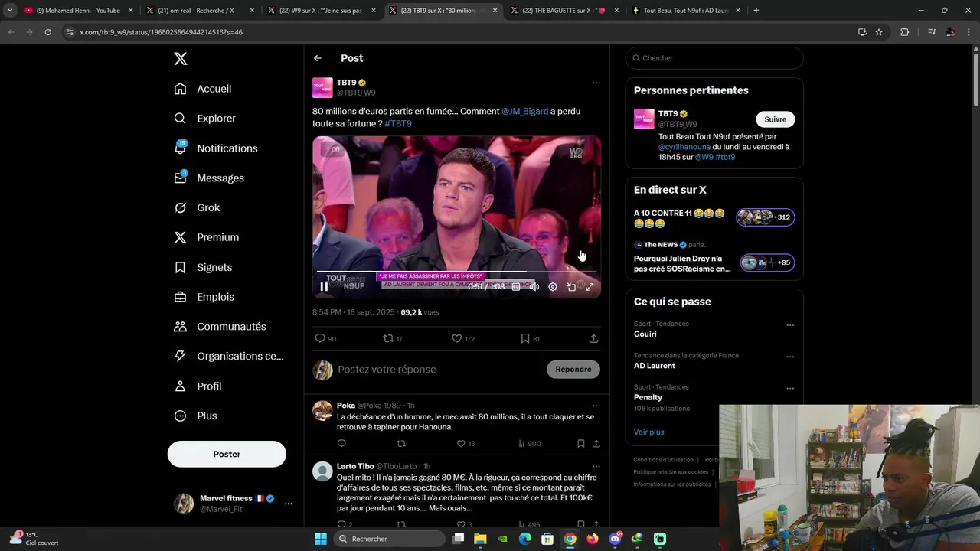980x551 pixels.
Task: Enable picture-in-picture for the video
Action: (571, 287)
